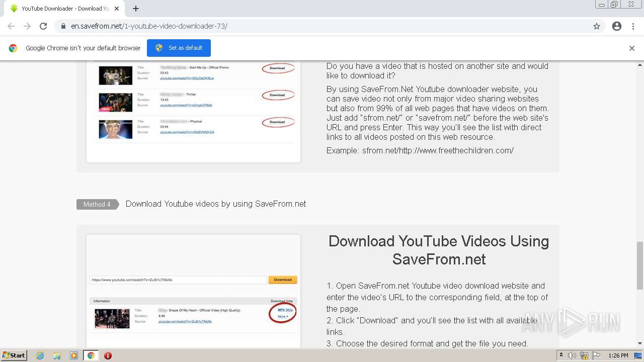Click the yellow Download button in Method 4 image
This screenshot has width=644, height=362.
(x=283, y=280)
